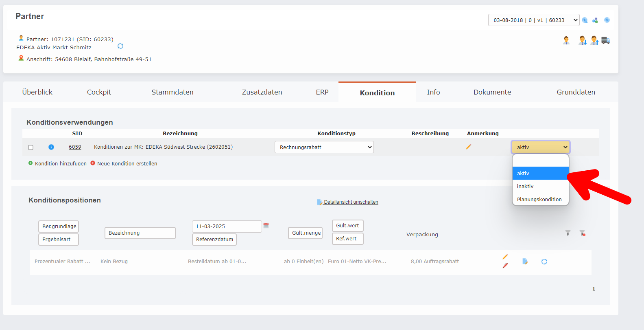The image size is (644, 330).
Task: Apply filter using the funnel icon
Action: coord(568,233)
